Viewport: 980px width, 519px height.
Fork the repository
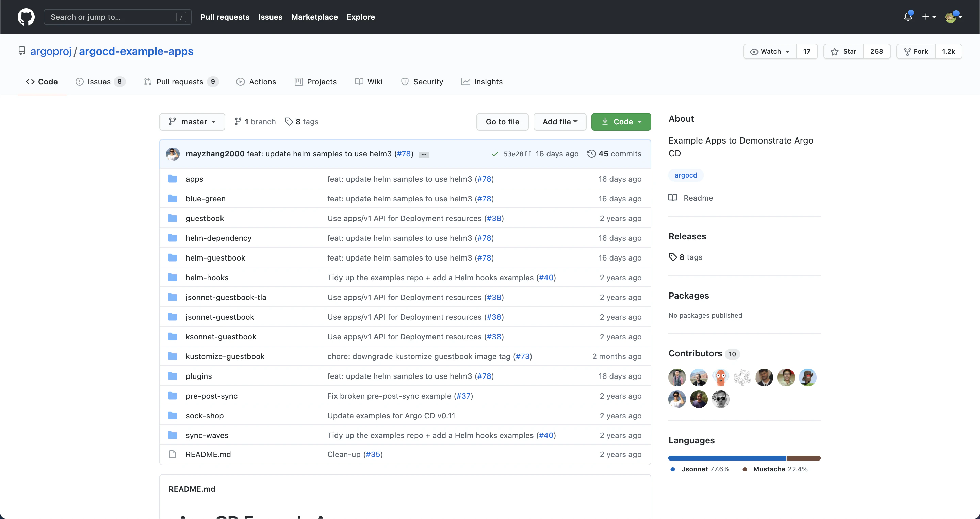(916, 51)
